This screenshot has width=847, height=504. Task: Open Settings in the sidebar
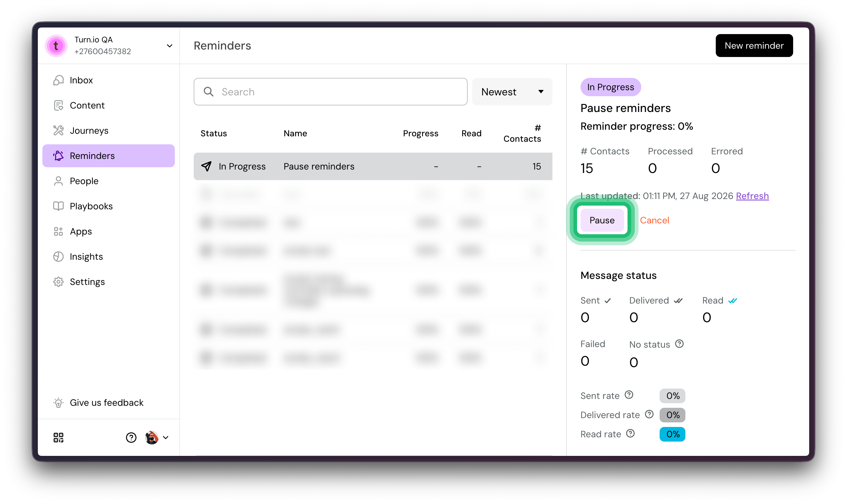pyautogui.click(x=108, y=282)
